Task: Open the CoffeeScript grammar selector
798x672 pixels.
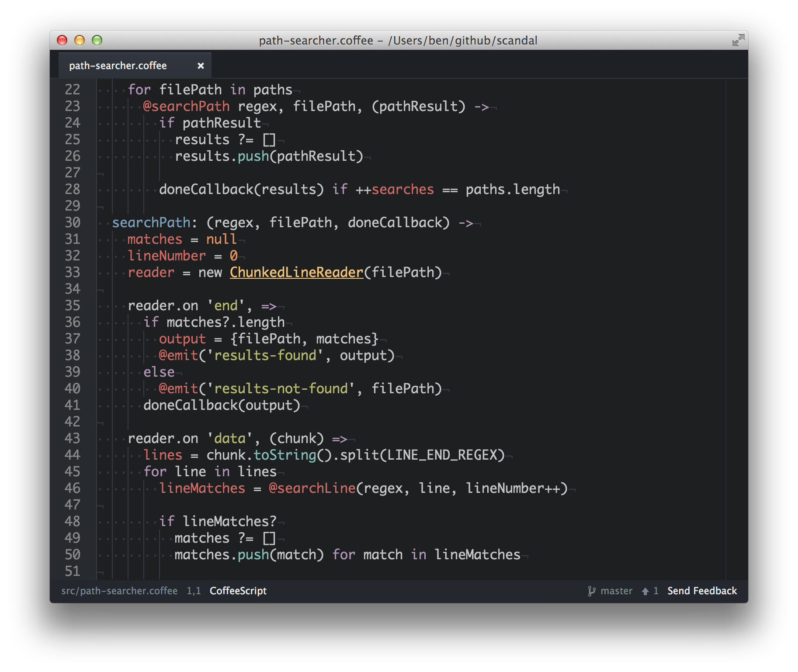Action: [x=238, y=591]
